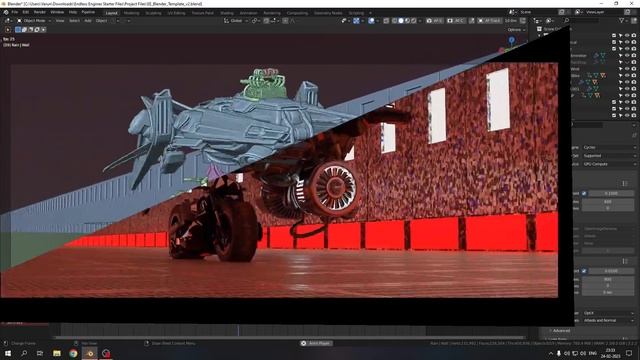The width and height of the screenshot is (640, 360).
Task: Click the Anim Player status bar entry
Action: tap(316, 343)
